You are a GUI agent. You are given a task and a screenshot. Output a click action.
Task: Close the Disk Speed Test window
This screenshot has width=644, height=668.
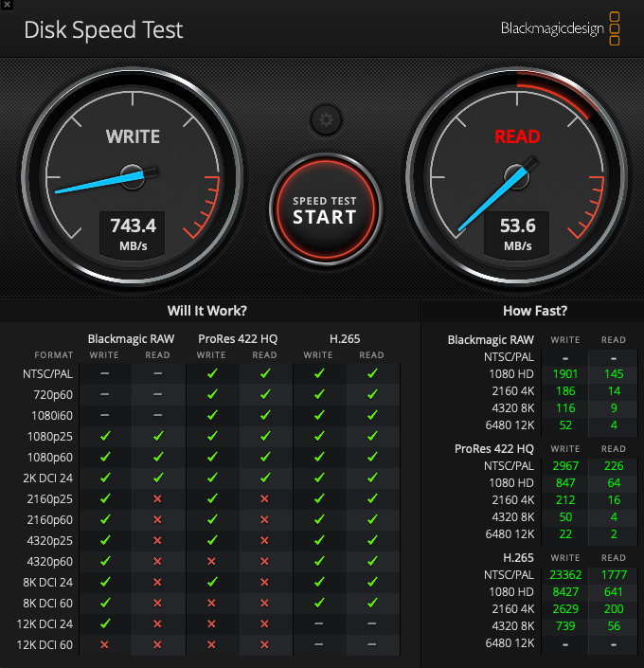pyautogui.click(x=7, y=5)
